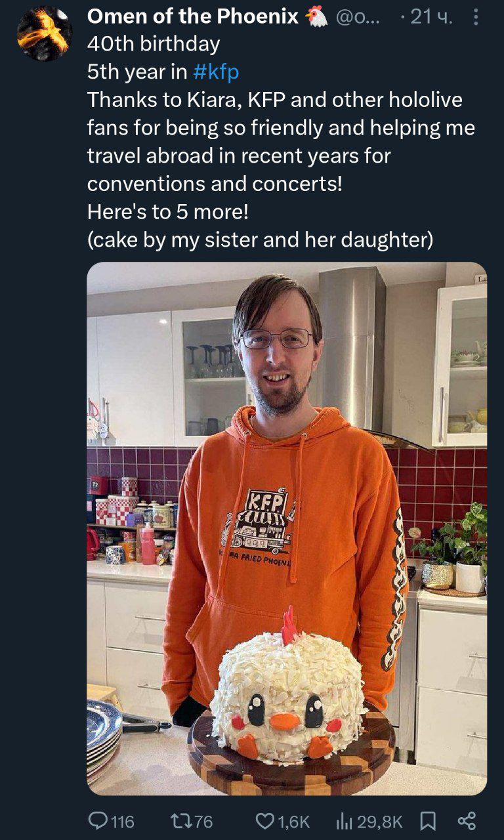The width and height of the screenshot is (504, 840).
Task: Open Omen of the Phoenix profile name
Action: click(193, 17)
